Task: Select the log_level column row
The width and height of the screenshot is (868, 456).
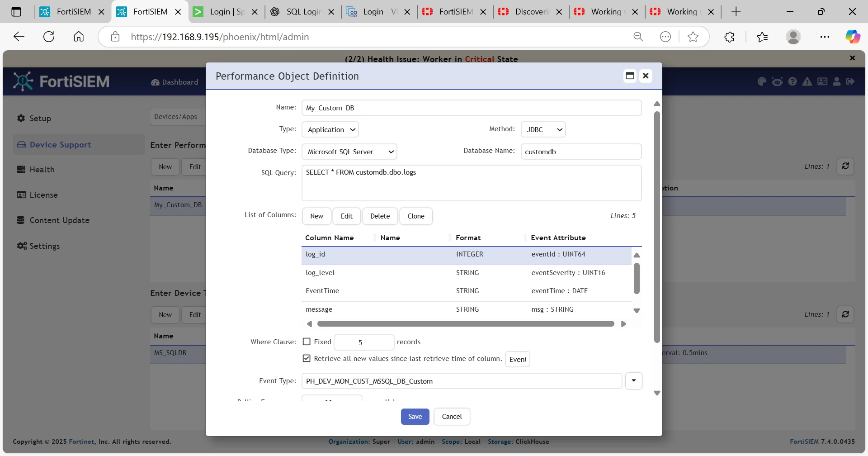Action: [x=466, y=273]
